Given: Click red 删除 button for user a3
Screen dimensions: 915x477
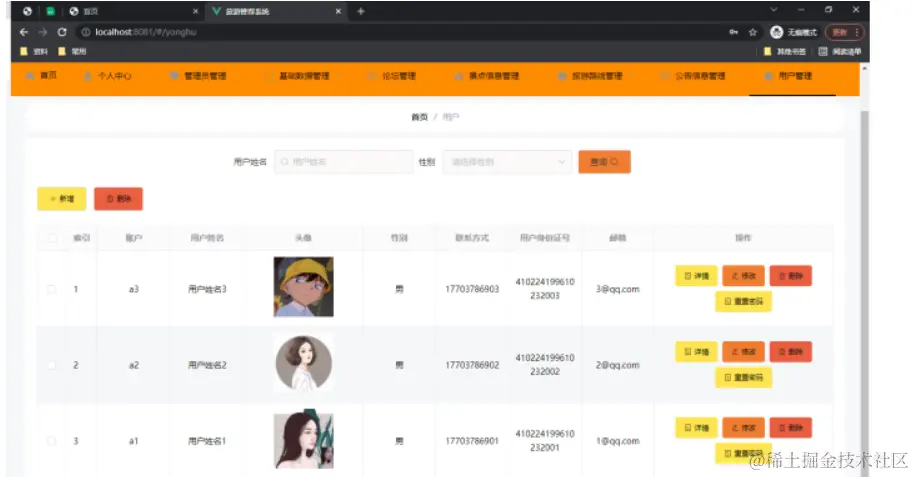Looking at the screenshot, I should (791, 276).
